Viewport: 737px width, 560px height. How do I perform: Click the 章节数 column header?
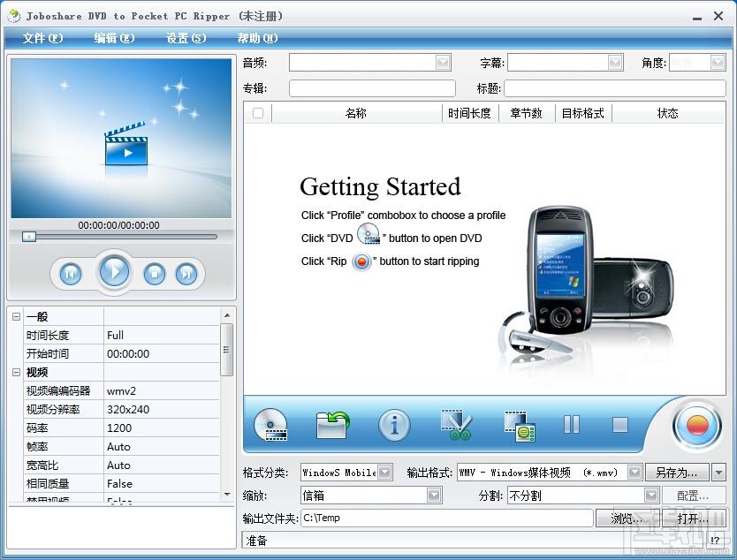click(x=527, y=113)
